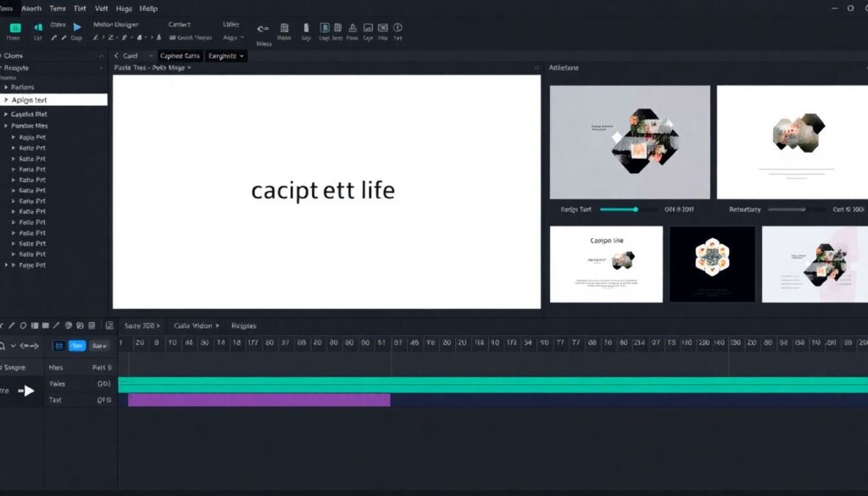Click the 'Card' back button above canvas
This screenshot has height=496, width=868.
(x=127, y=56)
